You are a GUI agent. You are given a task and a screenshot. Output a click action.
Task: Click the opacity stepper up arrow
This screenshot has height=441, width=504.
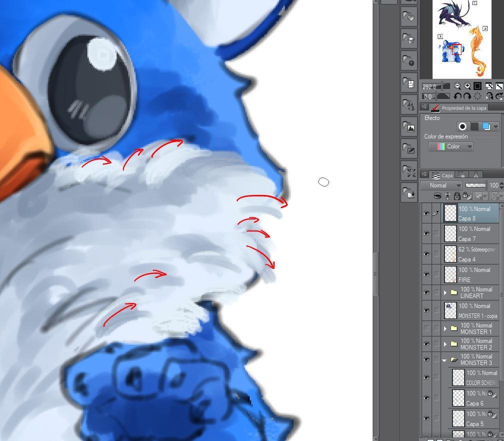coord(502,183)
